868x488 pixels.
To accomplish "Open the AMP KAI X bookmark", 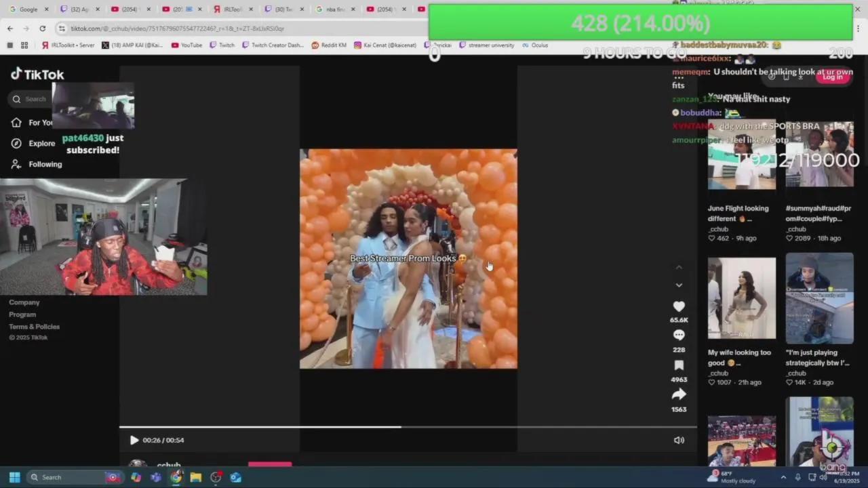I will click(x=132, y=45).
